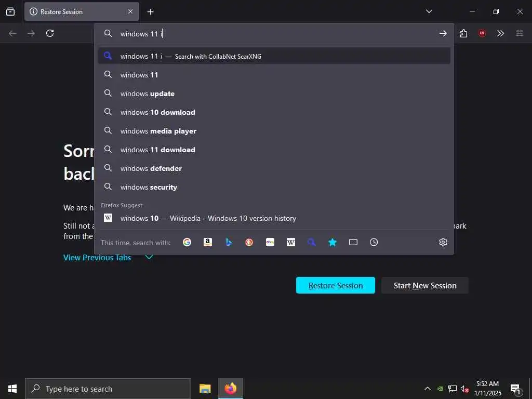Click Firefox icon in taskbar
Screen dimensions: 532x399
[x=230, y=389]
